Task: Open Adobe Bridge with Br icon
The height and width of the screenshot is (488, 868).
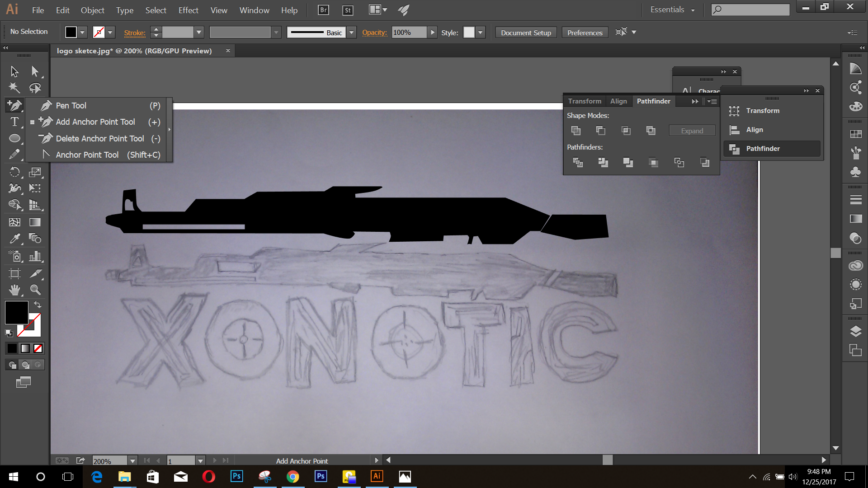Action: coord(323,10)
